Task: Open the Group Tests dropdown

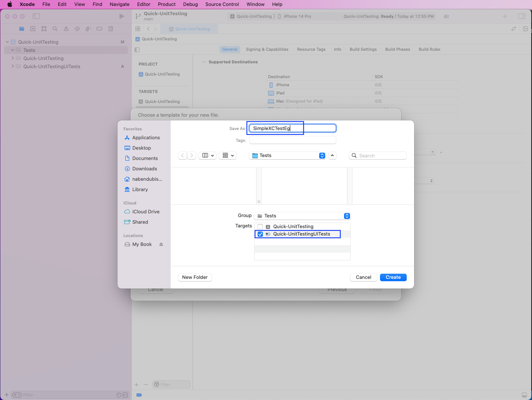Action: tap(302, 216)
